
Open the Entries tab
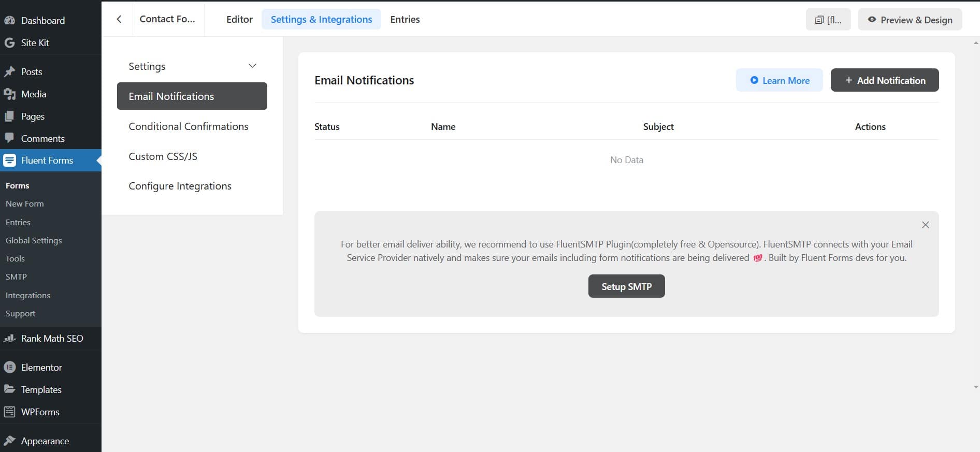coord(405,19)
